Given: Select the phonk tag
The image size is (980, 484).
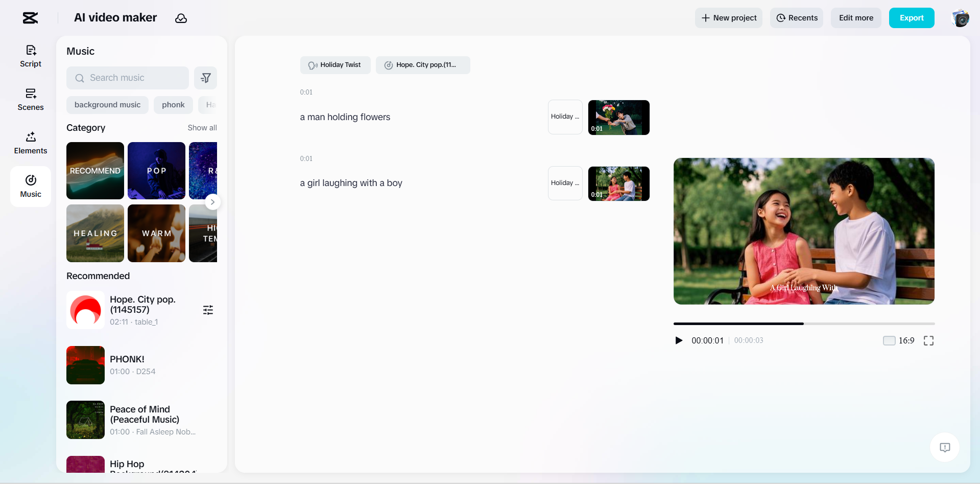Looking at the screenshot, I should (x=173, y=104).
